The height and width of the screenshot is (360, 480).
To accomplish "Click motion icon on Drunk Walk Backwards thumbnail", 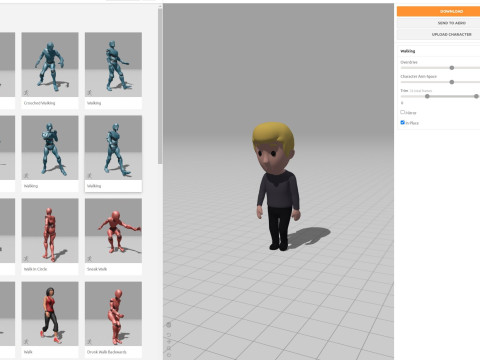I will coord(90,342).
